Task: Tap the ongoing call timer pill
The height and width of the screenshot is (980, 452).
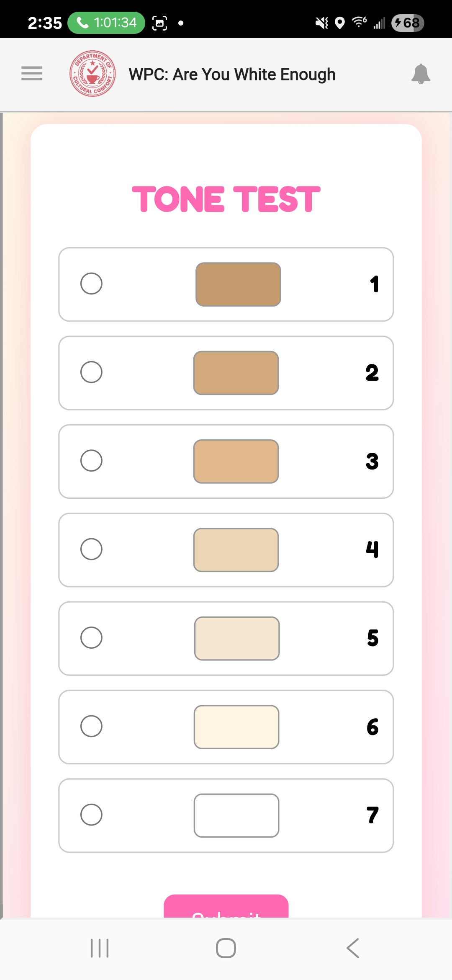Action: coord(106,23)
